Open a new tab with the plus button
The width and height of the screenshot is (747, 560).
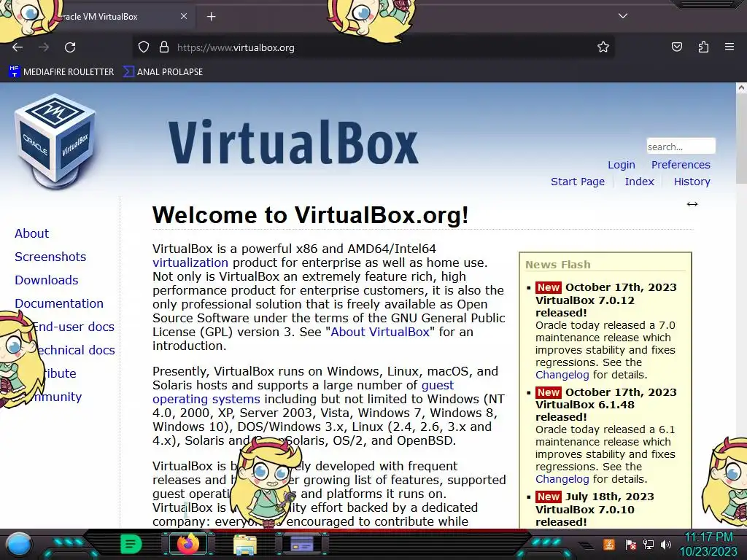point(211,17)
